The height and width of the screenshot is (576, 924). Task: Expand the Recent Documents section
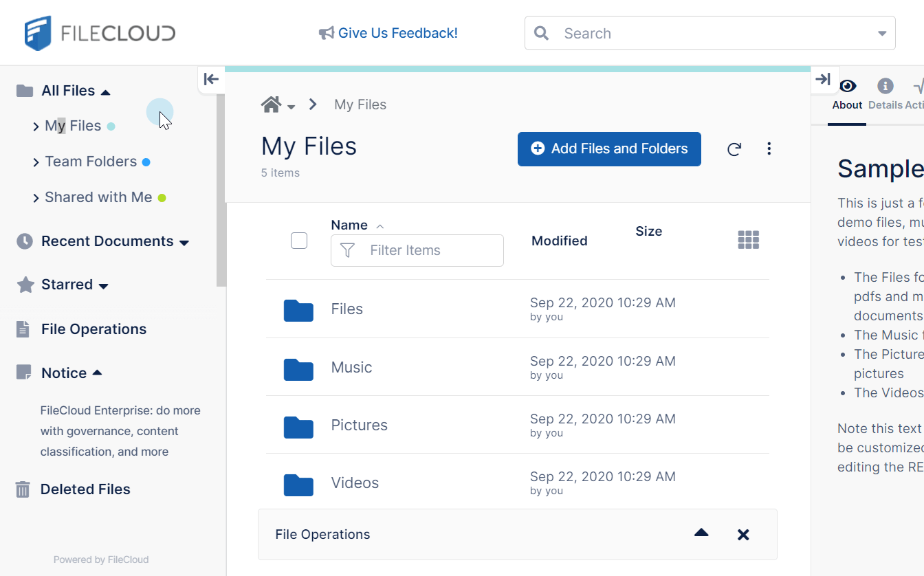pos(184,243)
